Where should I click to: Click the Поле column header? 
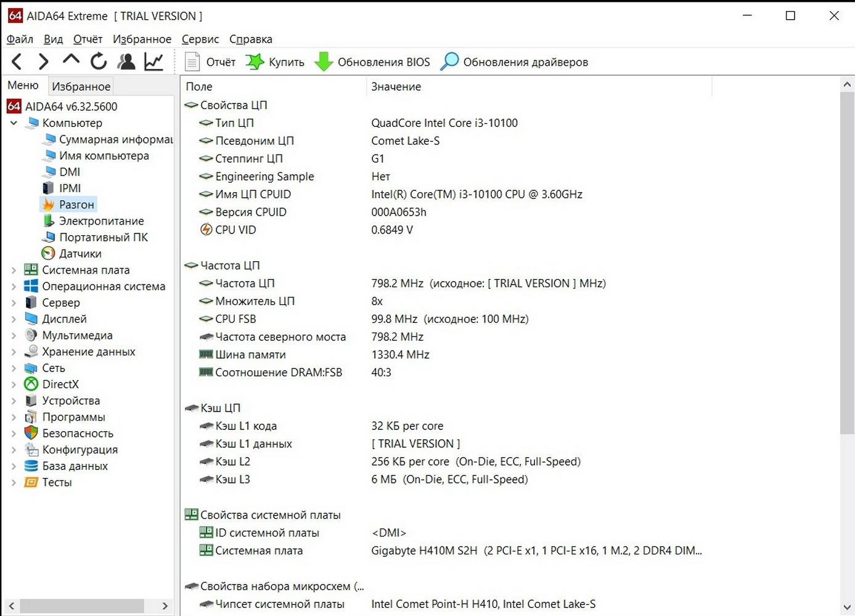tap(274, 86)
